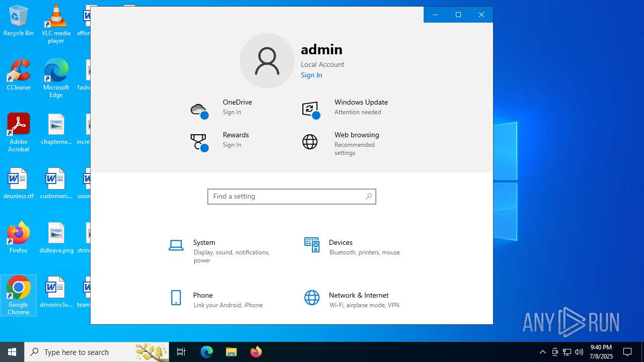Viewport: 644px width, 362px height.
Task: Open the Phone settings category
Action: 203,296
